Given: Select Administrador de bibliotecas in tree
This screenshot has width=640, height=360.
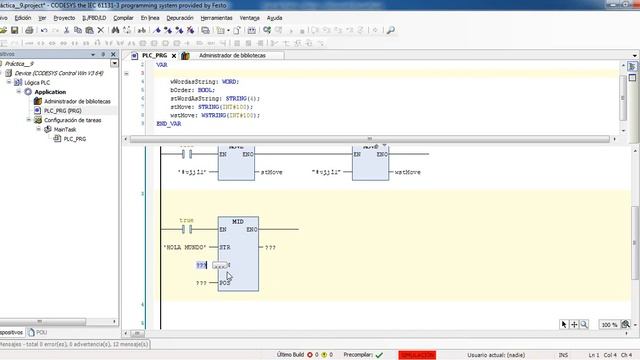Looking at the screenshot, I should 77,101.
